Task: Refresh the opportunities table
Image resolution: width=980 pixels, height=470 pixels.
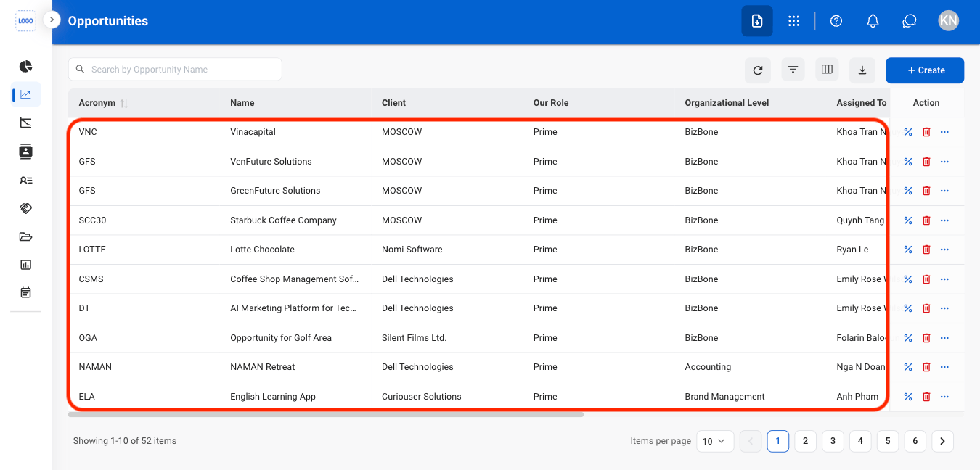Action: [x=758, y=70]
